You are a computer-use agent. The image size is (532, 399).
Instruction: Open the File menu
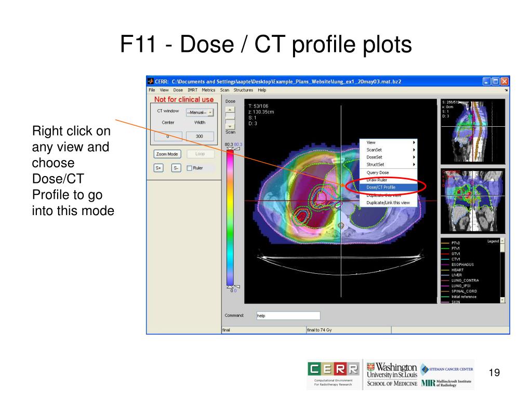click(x=152, y=90)
